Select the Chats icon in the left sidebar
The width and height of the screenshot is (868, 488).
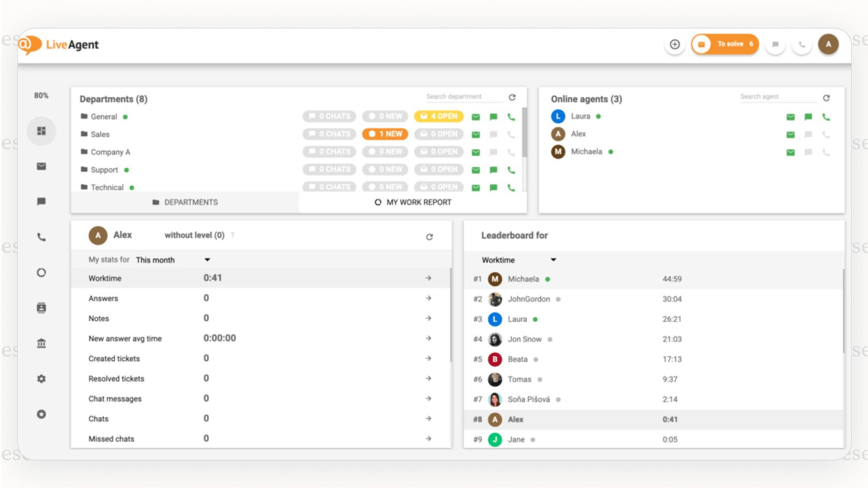pos(41,201)
